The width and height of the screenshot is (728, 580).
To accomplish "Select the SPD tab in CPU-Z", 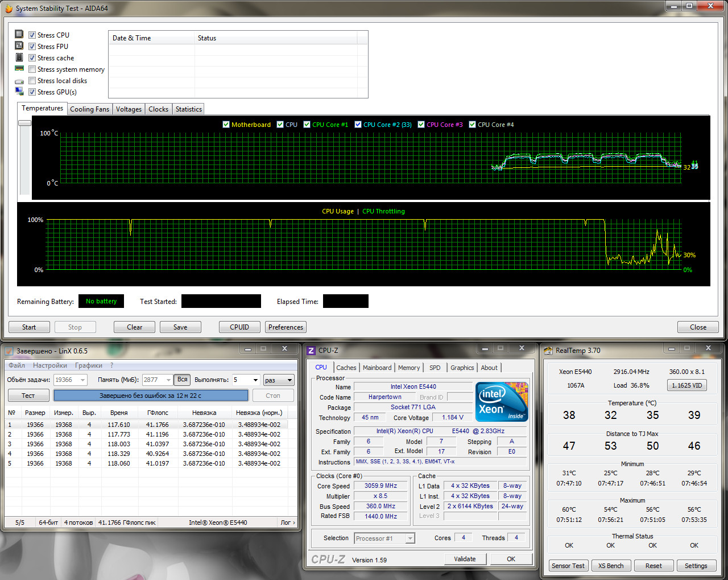I will [x=435, y=368].
